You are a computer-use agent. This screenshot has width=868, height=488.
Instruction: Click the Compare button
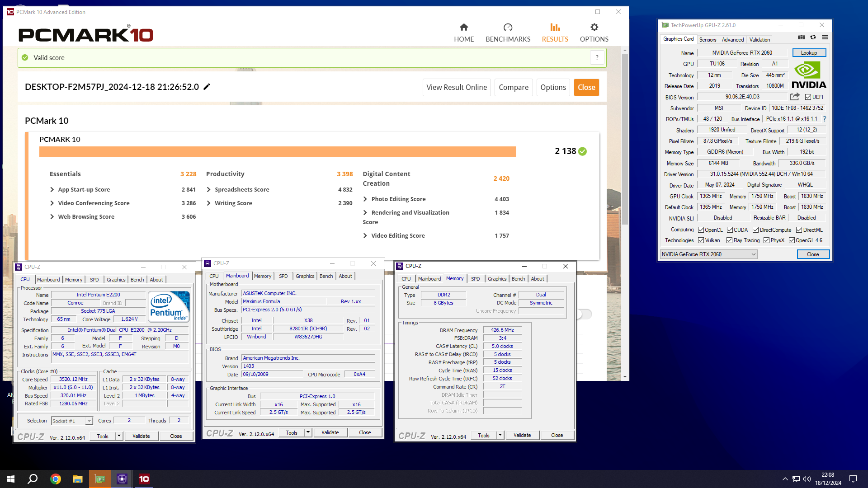[514, 87]
